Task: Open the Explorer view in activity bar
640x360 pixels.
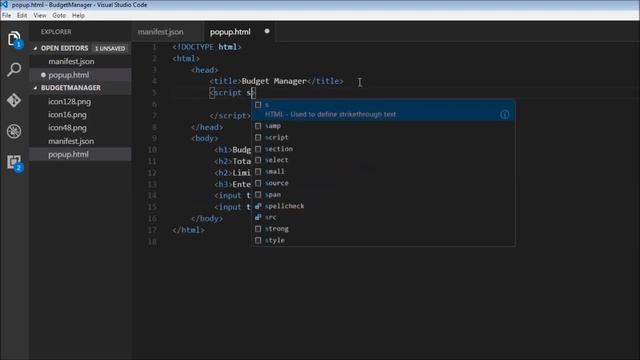Action: [14, 39]
